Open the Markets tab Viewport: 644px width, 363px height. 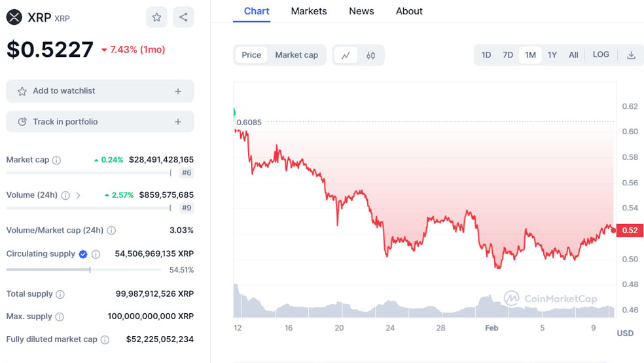[309, 11]
